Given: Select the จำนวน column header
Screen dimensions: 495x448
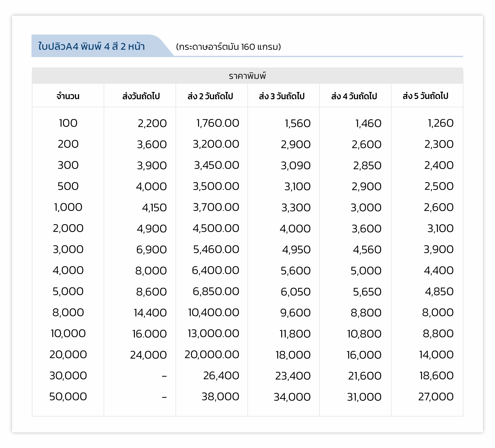Looking at the screenshot, I should pyautogui.click(x=68, y=96).
